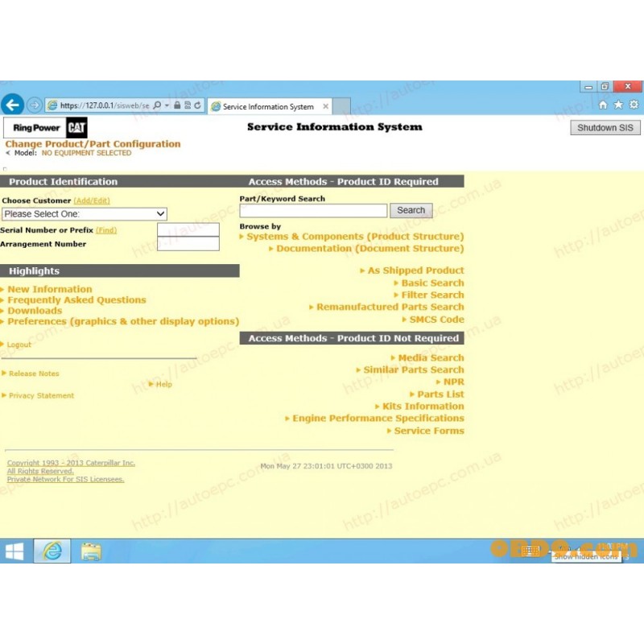Open the browser Tools gear icon
This screenshot has width=644, height=644.
point(634,105)
